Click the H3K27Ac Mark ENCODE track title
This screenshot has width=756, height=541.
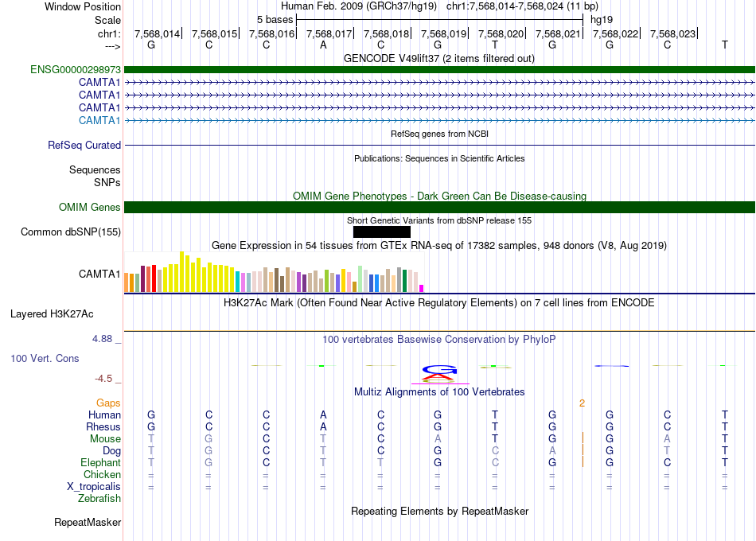[439, 303]
